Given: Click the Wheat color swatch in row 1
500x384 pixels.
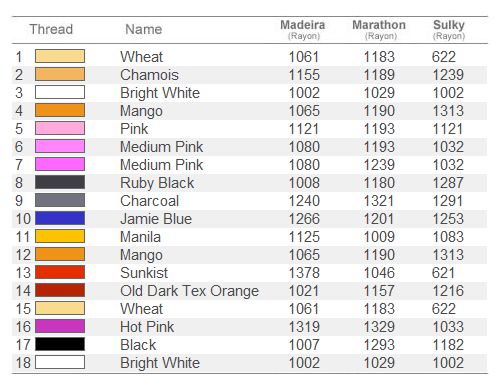Looking at the screenshot, I should [60, 56].
